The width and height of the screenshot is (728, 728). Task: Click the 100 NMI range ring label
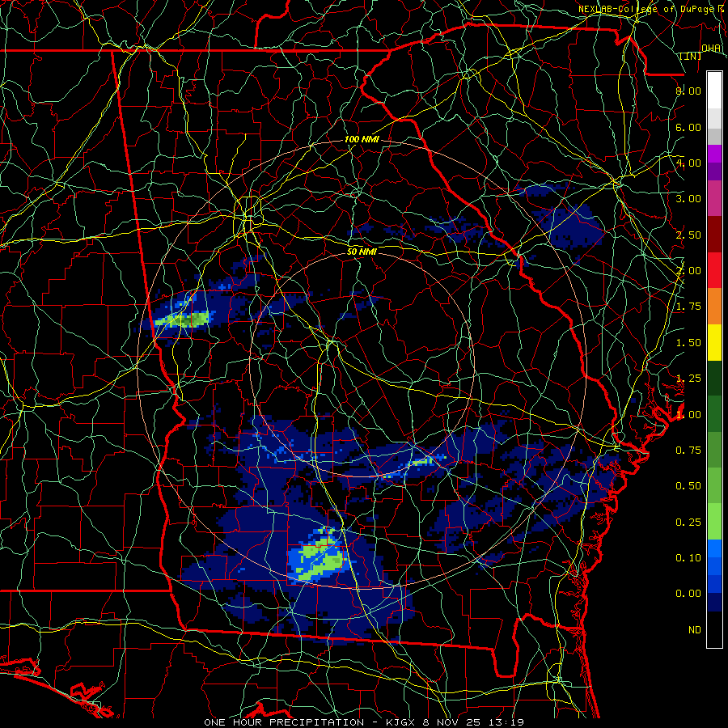362,139
